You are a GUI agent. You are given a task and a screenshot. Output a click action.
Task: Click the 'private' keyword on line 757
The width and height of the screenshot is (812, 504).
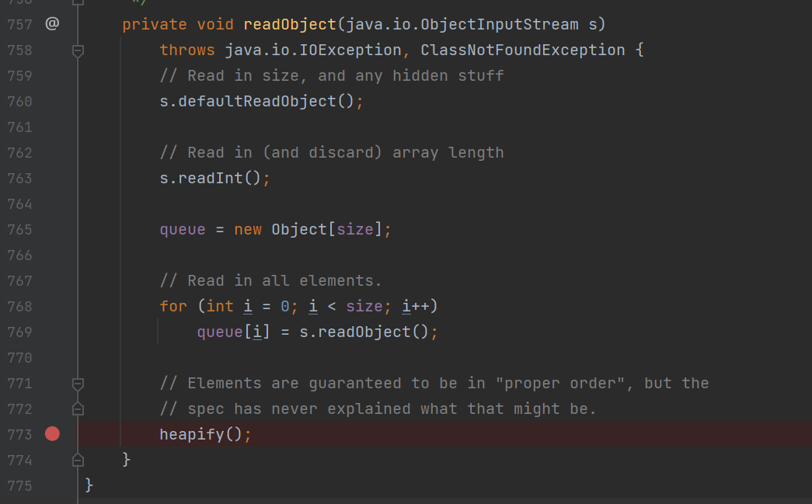point(155,24)
